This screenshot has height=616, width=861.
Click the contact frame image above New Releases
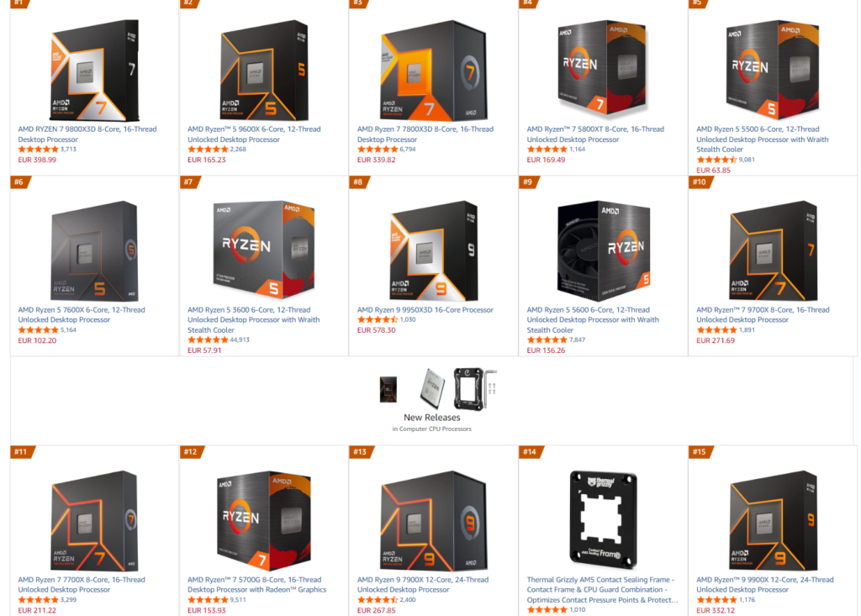(x=476, y=389)
